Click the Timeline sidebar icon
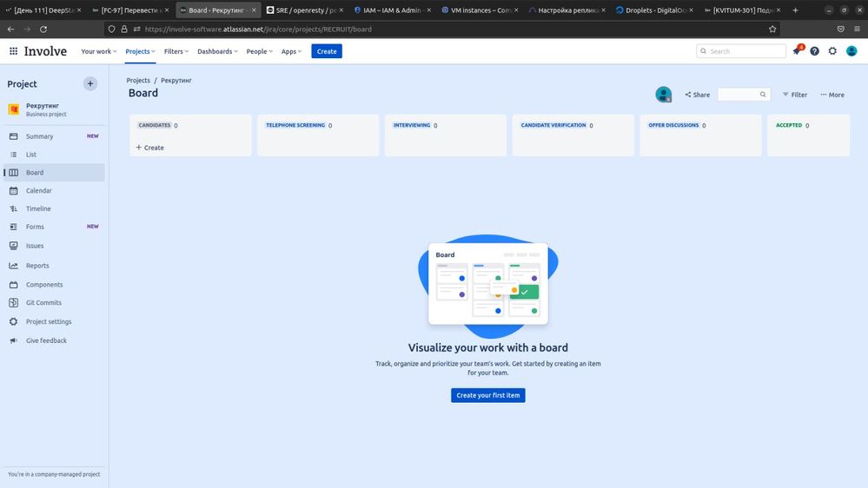Screen dimensions: 868x488 [x=14, y=208]
